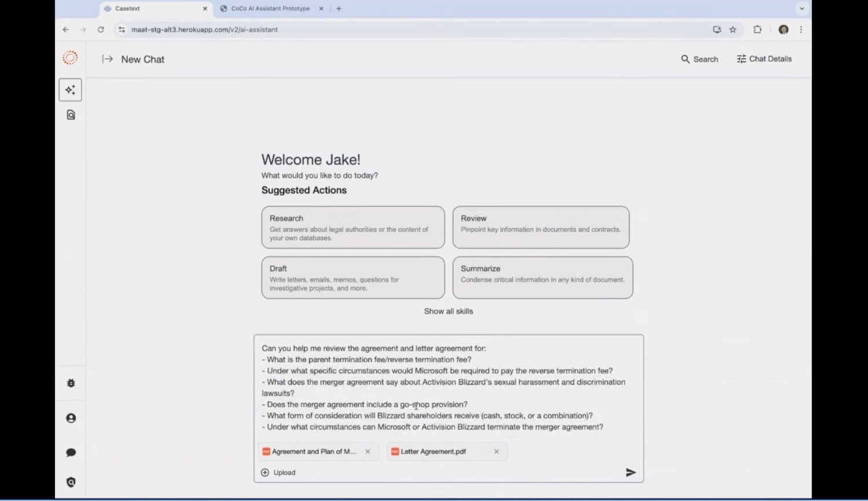This screenshot has width=868, height=501.
Task: Expand Show all skills
Action: 448,311
